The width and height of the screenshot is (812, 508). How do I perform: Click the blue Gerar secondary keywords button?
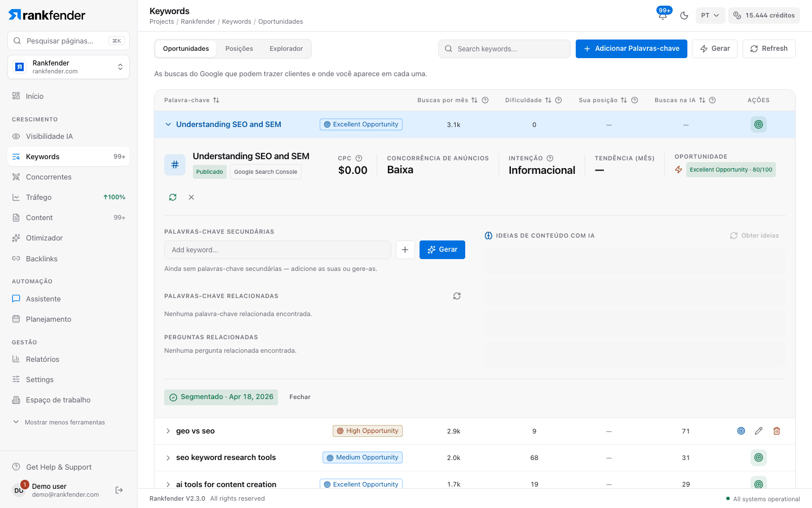pos(442,249)
